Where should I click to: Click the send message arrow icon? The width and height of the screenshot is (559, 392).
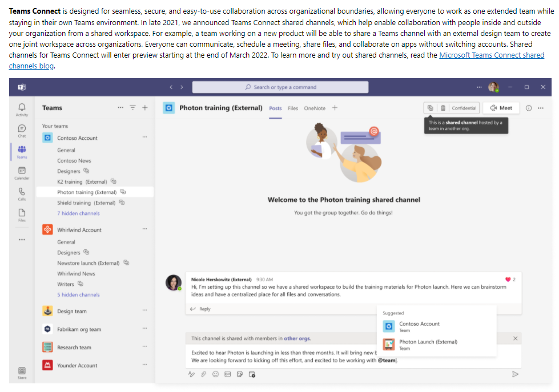coord(515,374)
